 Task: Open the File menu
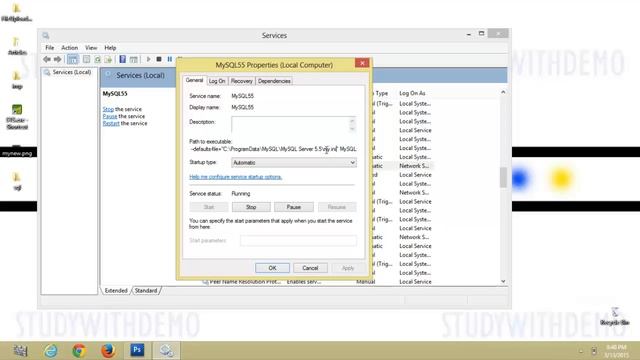(x=49, y=48)
